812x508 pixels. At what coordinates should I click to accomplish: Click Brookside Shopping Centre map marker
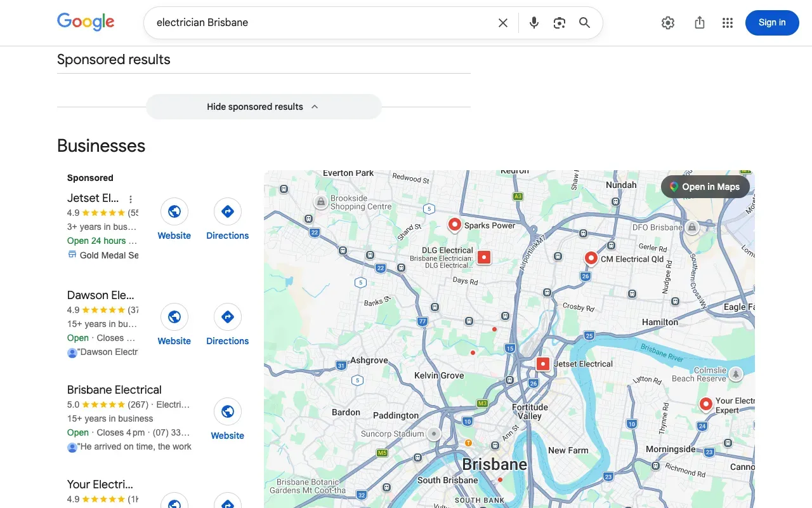[321, 202]
